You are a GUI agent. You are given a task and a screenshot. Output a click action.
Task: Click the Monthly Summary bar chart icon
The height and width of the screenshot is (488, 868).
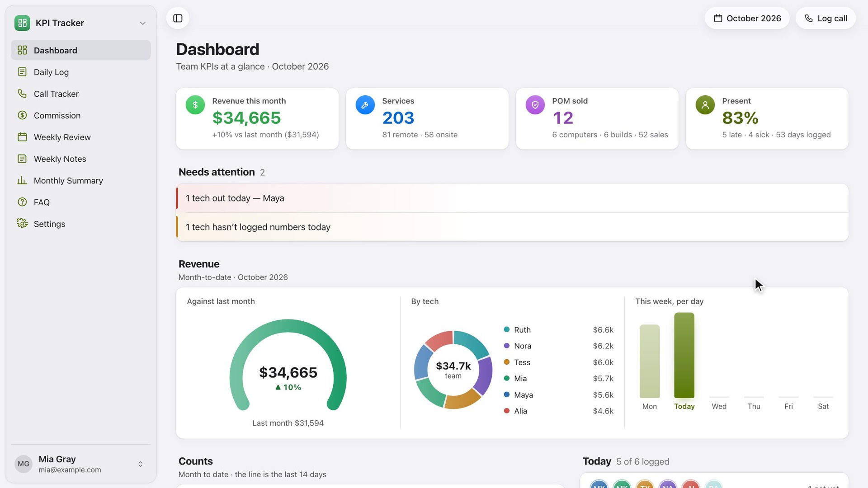pos(22,180)
